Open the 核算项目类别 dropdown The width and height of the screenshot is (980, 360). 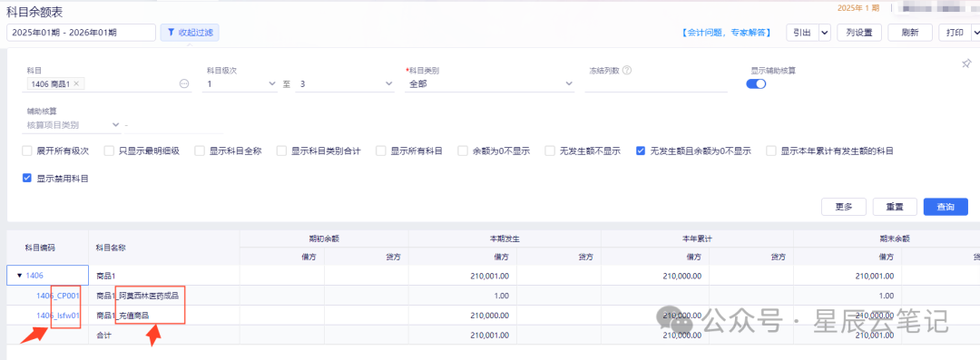point(72,125)
